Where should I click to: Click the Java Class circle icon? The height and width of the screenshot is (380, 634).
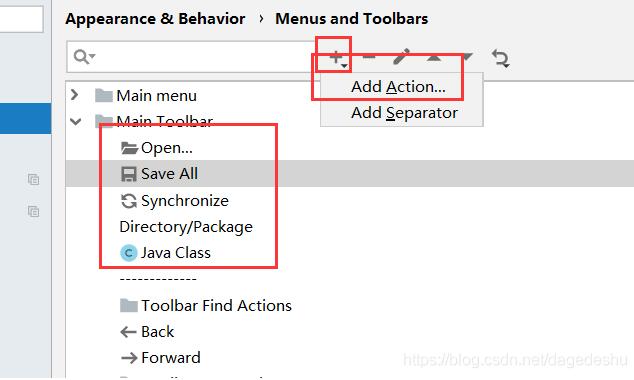(x=129, y=253)
